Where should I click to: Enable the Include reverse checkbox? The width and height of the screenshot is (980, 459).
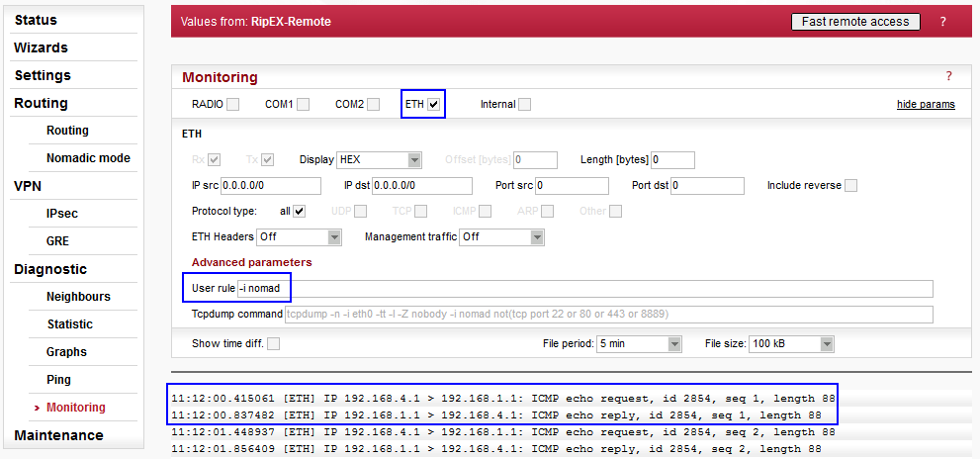click(850, 185)
